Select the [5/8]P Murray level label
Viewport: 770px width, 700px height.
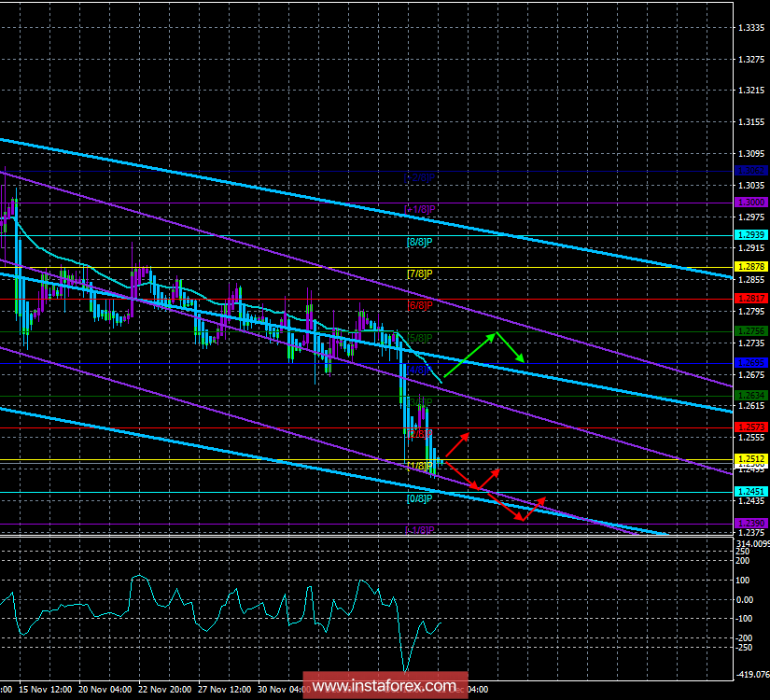420,338
